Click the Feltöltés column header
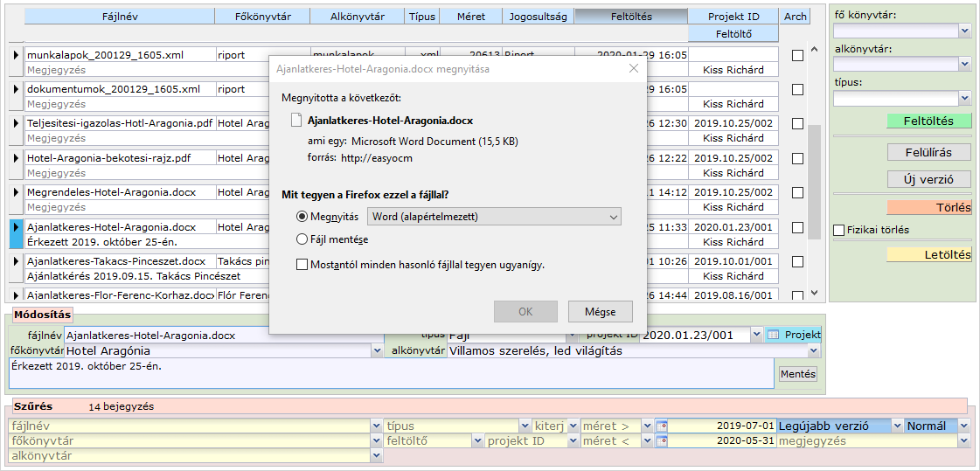The image size is (980, 471). (x=631, y=17)
